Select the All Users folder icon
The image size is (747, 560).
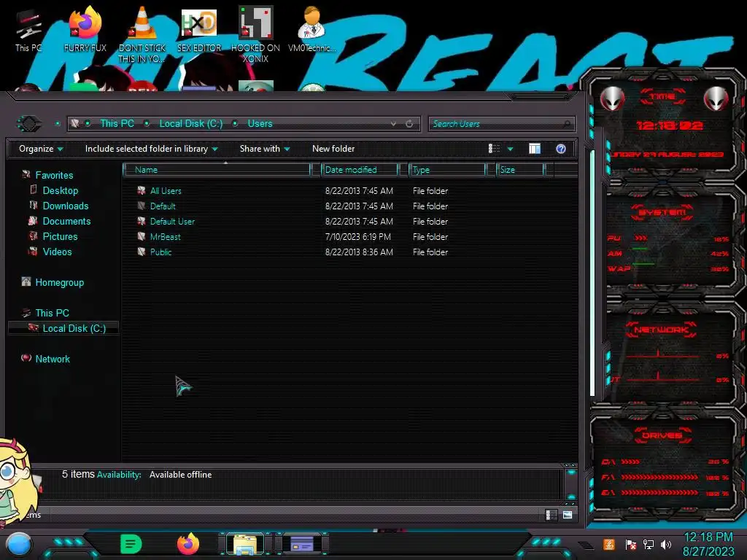[x=142, y=191]
